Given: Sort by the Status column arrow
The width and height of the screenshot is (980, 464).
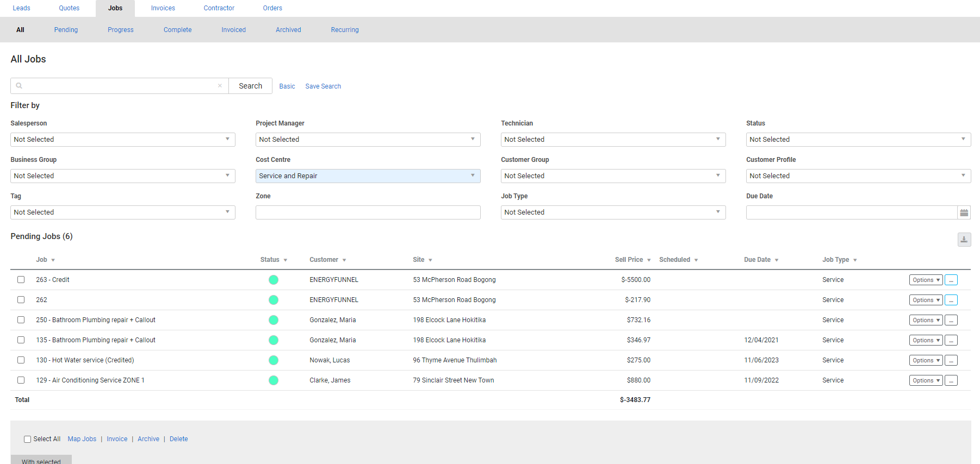Looking at the screenshot, I should pos(286,260).
